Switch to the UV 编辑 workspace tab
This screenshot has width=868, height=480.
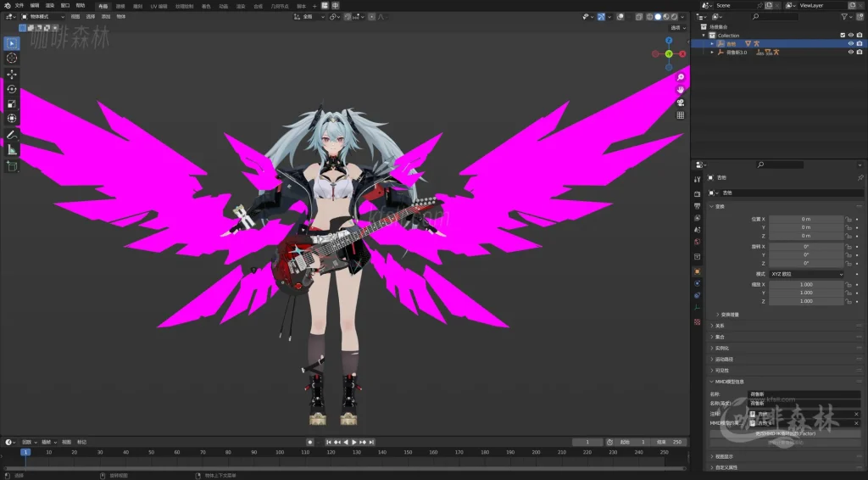159,6
